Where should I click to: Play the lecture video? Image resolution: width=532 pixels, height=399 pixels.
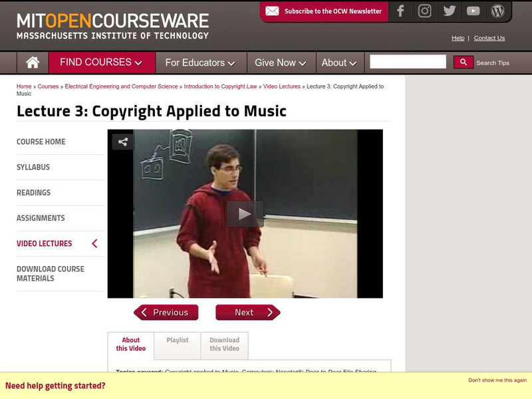pyautogui.click(x=245, y=213)
